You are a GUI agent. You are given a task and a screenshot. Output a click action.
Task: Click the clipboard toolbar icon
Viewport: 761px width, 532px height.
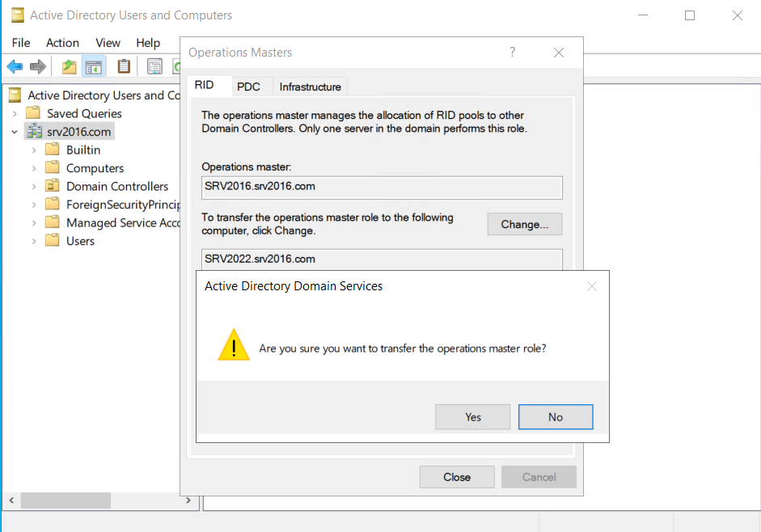(x=124, y=66)
